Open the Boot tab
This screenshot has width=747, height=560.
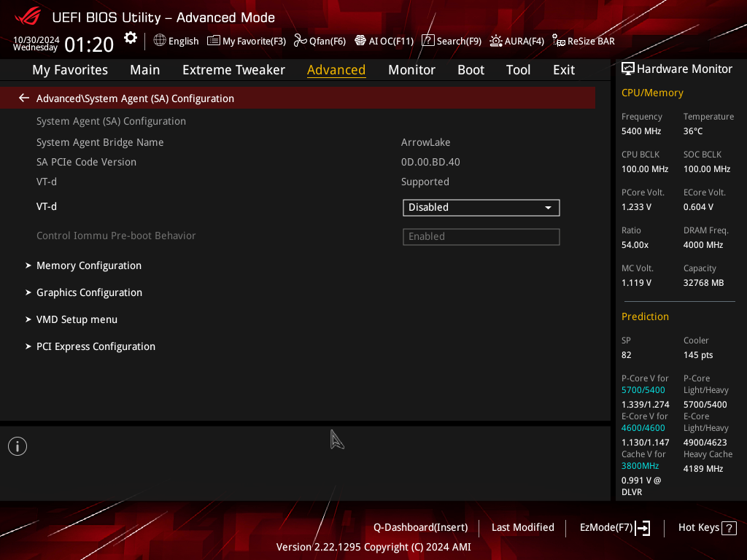pos(471,70)
